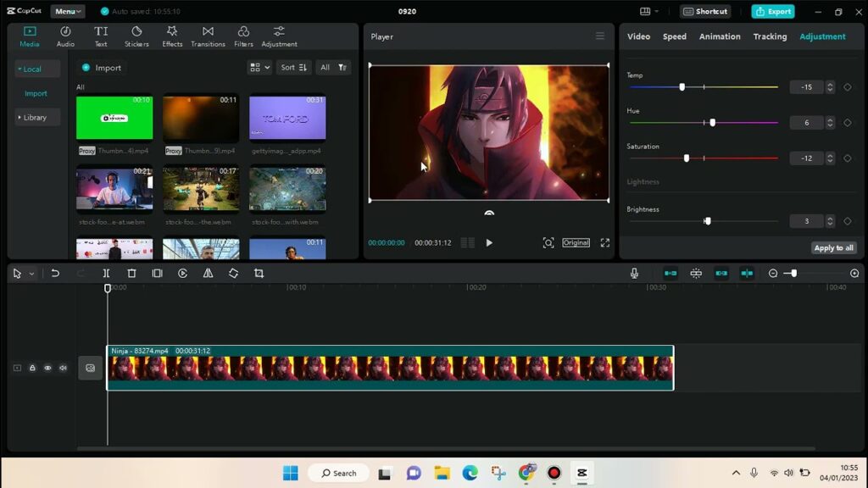Open the Stickers panel
Image resolution: width=868 pixels, height=488 pixels.
pyautogui.click(x=136, y=36)
